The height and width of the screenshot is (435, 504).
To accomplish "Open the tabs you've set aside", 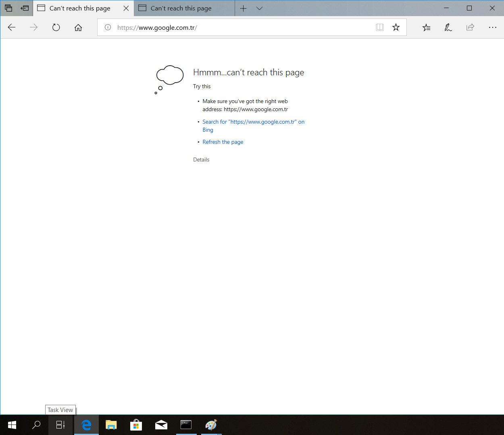I will [8, 8].
